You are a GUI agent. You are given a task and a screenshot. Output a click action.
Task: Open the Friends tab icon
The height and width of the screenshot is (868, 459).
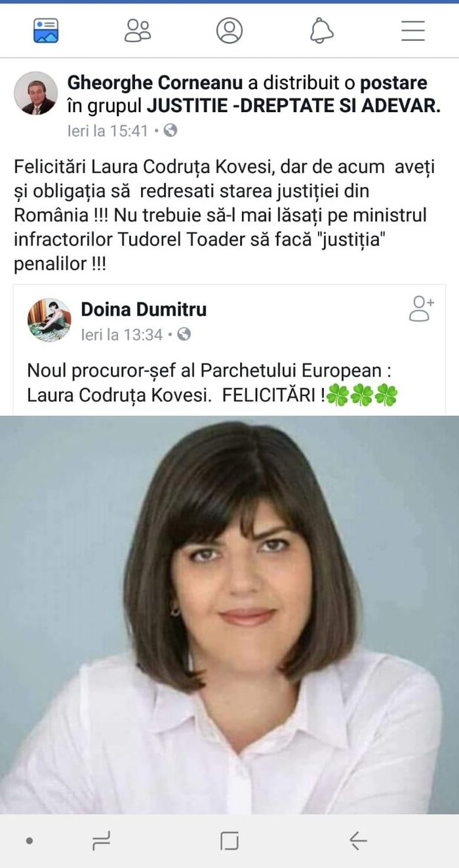pyautogui.click(x=138, y=30)
